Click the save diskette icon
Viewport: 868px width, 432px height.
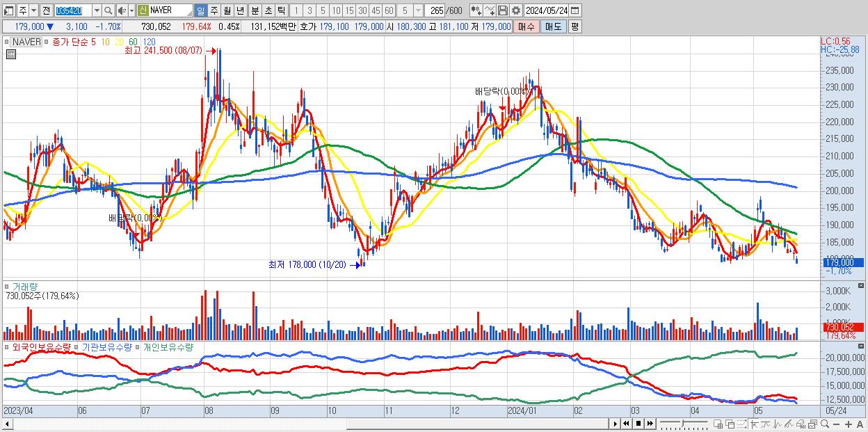click(503, 11)
